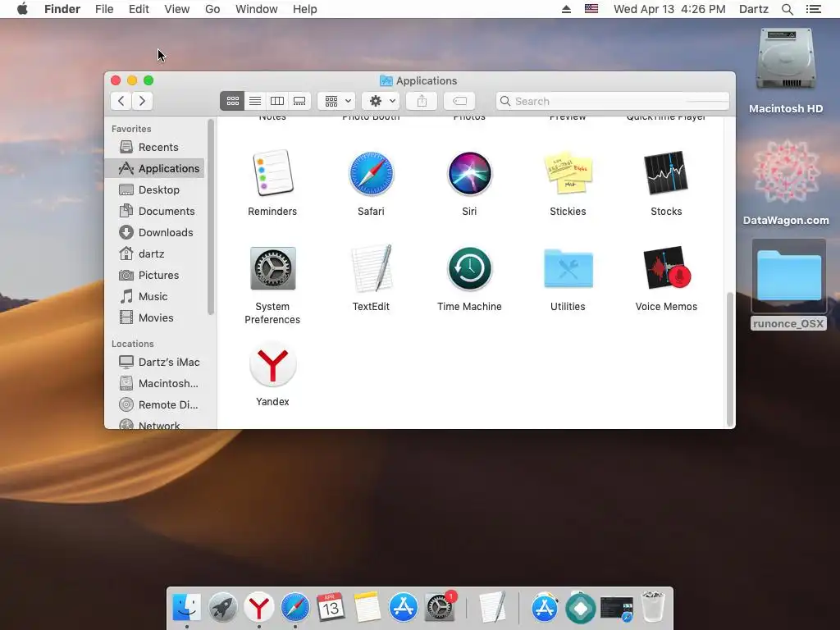Open the Finder menu
The image size is (840, 630).
click(x=62, y=9)
